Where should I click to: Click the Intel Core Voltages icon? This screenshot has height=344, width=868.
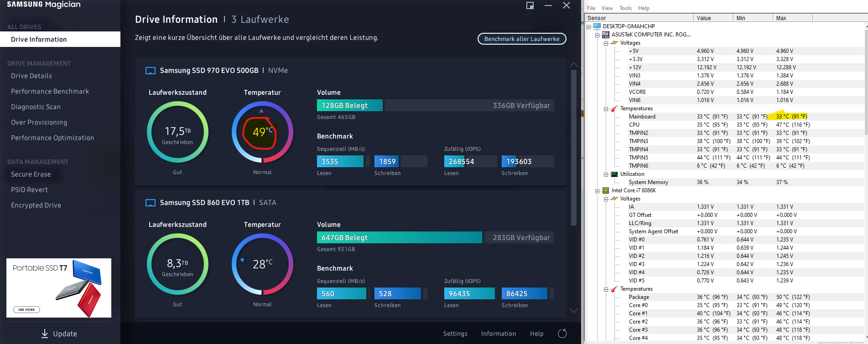coord(614,199)
